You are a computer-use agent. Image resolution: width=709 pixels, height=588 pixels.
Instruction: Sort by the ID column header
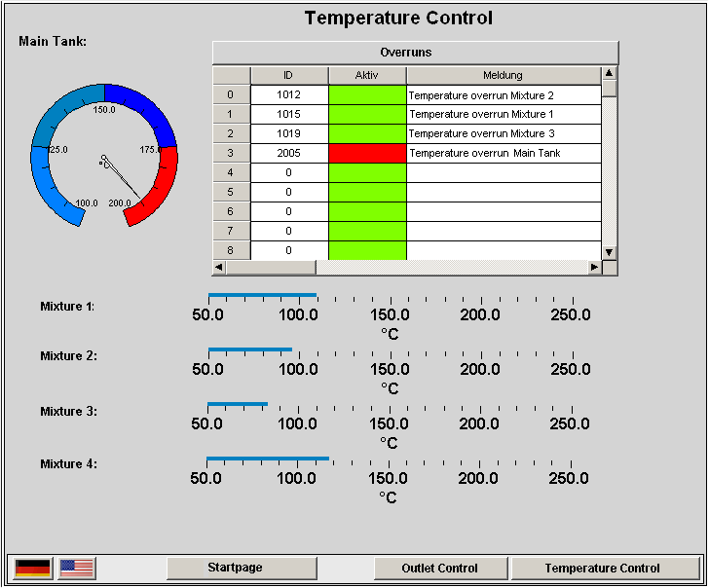(288, 75)
